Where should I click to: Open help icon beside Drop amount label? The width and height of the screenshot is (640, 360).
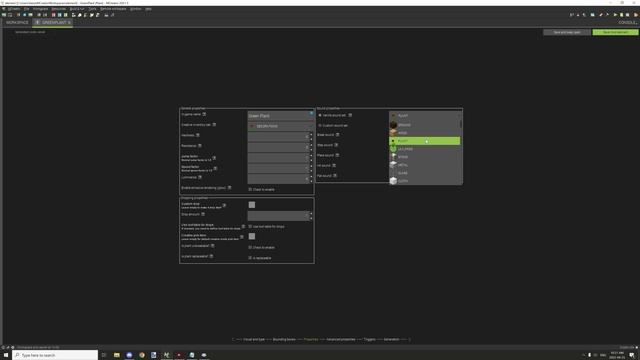[203, 214]
